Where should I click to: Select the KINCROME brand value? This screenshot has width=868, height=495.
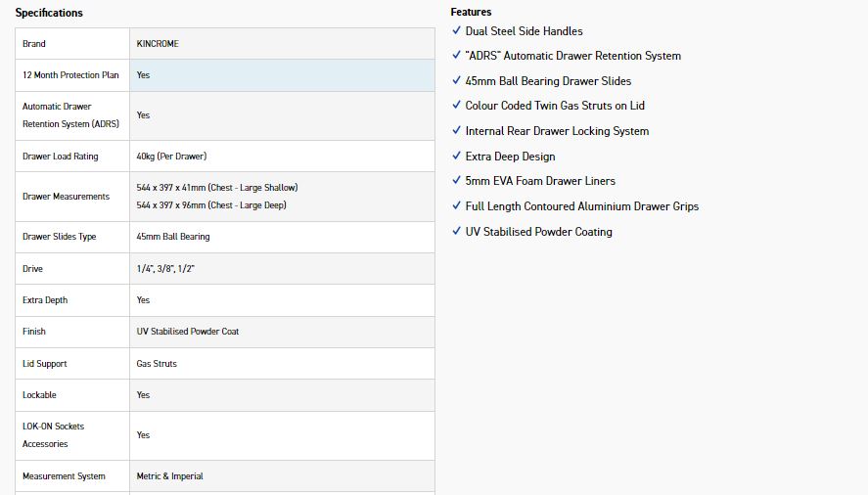158,44
